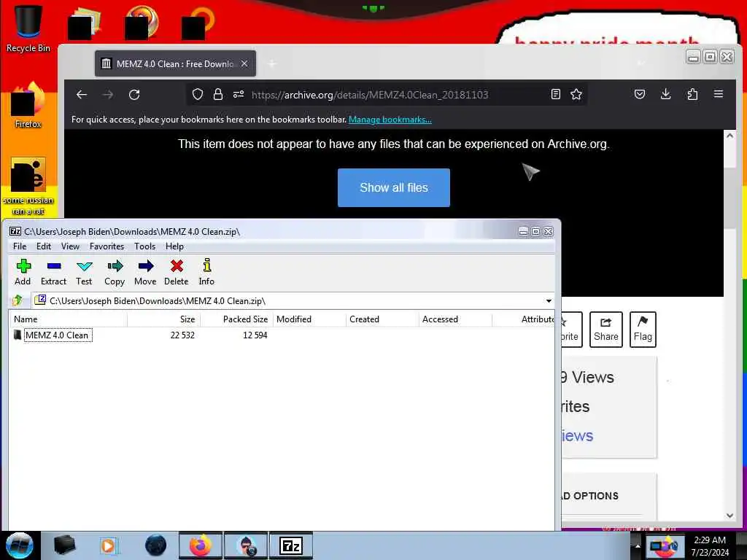Click Flag button on archive page
747x560 pixels.
click(643, 330)
